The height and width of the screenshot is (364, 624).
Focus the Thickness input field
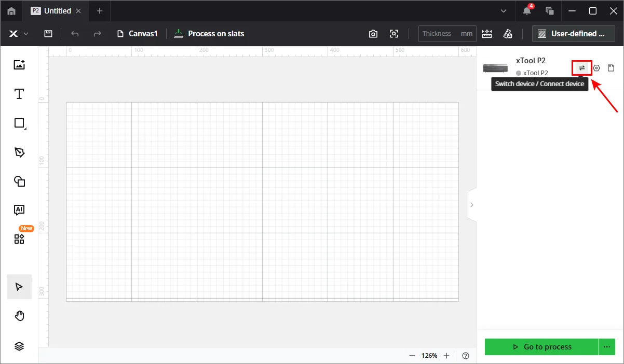(448, 34)
